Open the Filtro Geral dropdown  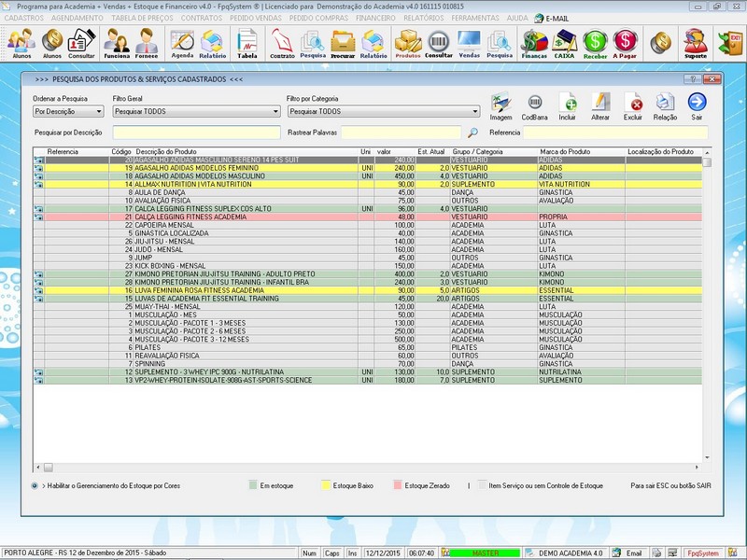(x=275, y=111)
